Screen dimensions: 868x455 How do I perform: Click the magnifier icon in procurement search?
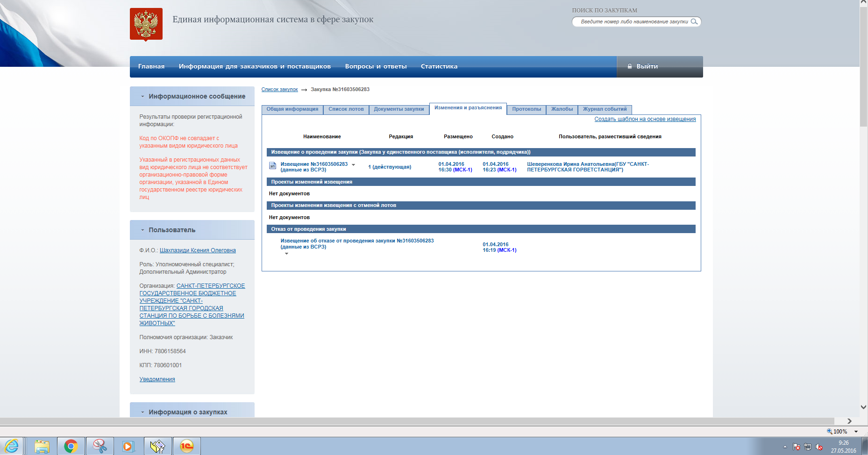coord(694,21)
